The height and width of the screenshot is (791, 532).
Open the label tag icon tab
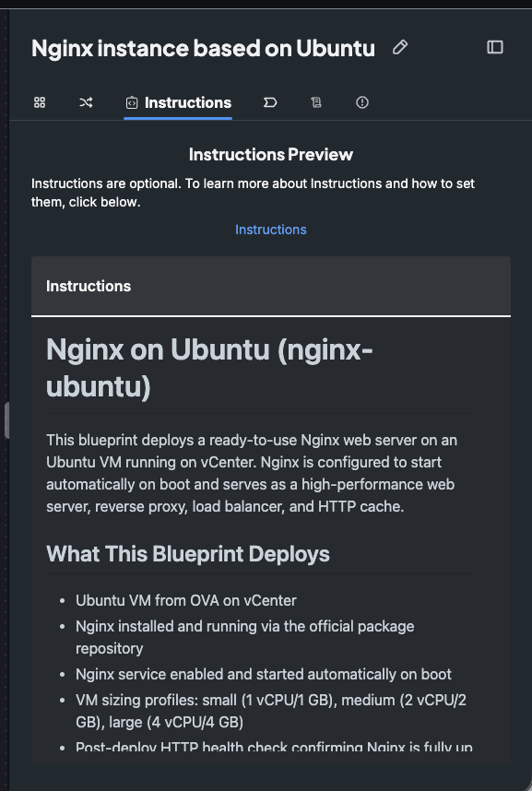[x=270, y=102]
